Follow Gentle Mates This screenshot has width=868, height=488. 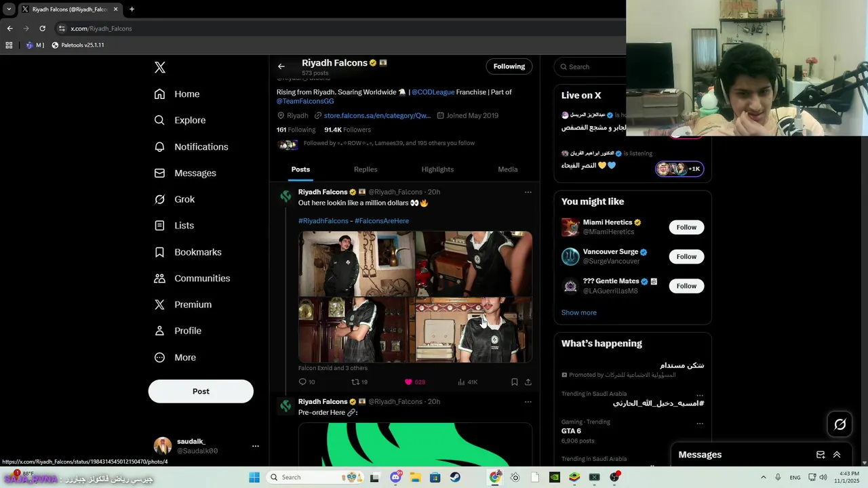[686, 286]
